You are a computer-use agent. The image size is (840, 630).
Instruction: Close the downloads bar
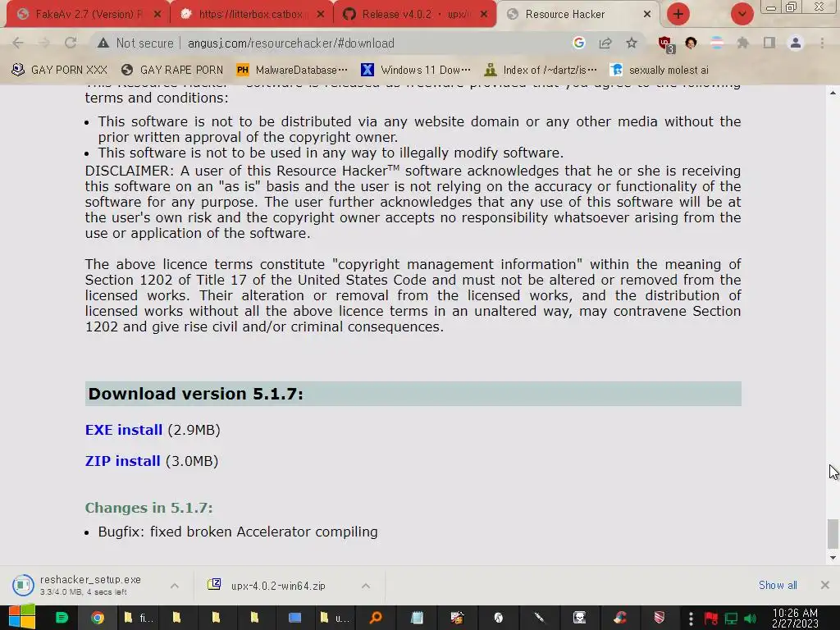pos(825,585)
